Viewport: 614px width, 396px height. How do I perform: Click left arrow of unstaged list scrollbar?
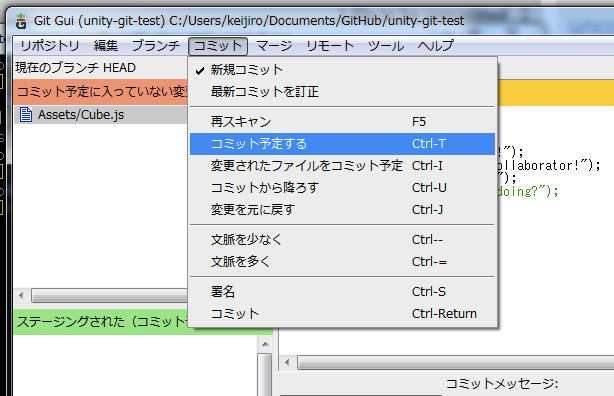point(21,295)
